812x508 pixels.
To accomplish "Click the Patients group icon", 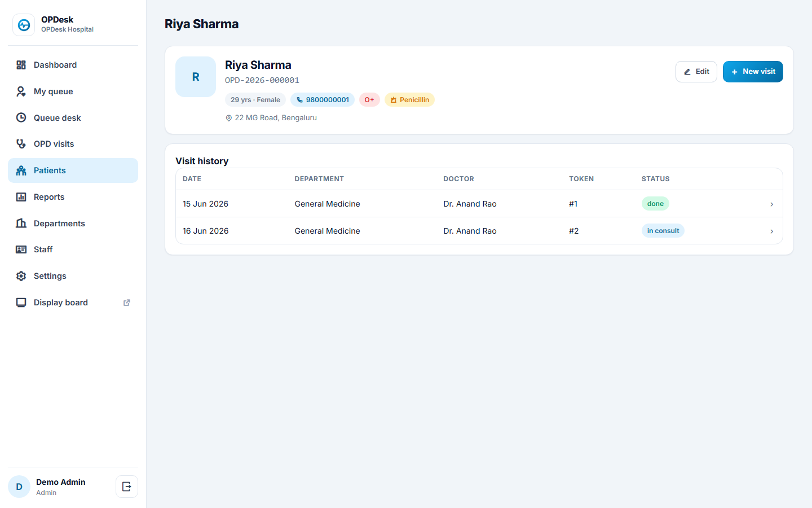I will (x=21, y=170).
